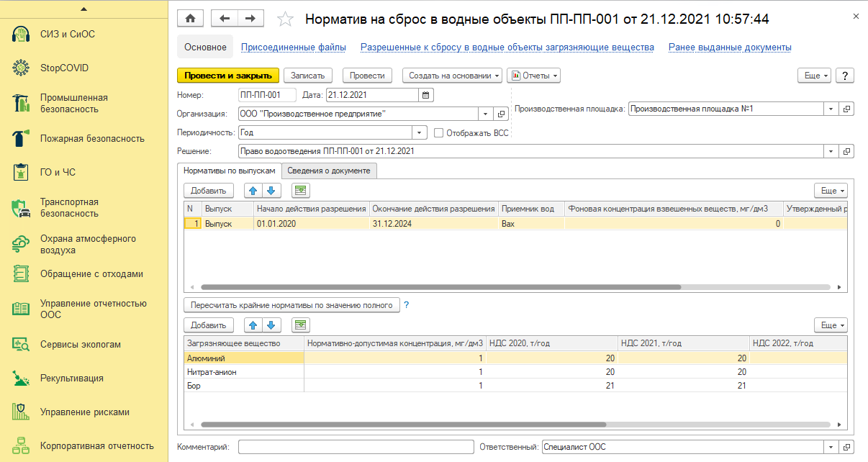Open Пожарная безопасность section in sidebar
Screen dimensions: 868x462
(x=91, y=138)
